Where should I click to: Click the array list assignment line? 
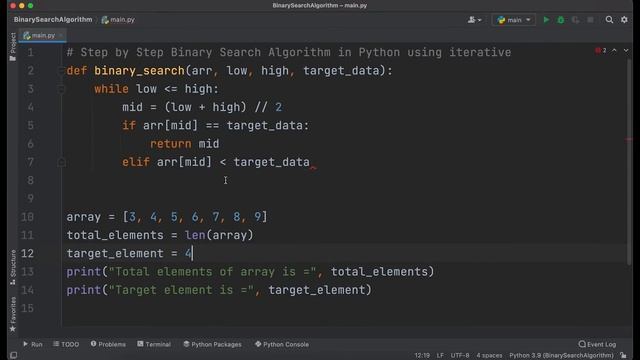click(167, 217)
